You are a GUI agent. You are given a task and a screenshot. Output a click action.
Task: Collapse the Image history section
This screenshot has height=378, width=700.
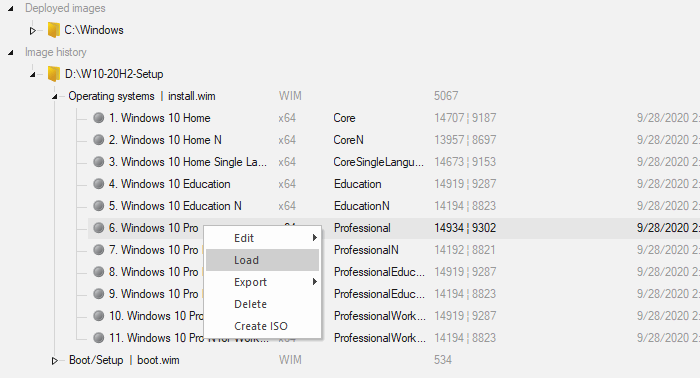tap(11, 53)
